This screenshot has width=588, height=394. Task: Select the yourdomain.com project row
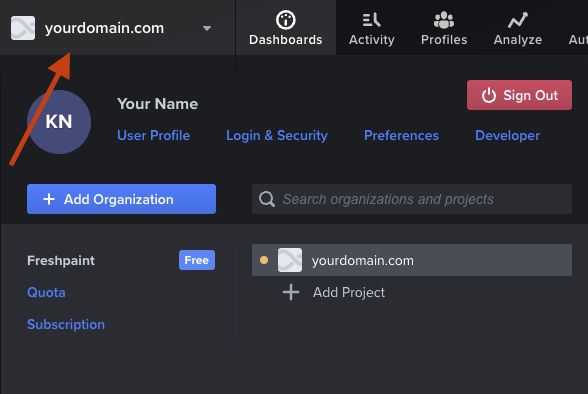[412, 260]
